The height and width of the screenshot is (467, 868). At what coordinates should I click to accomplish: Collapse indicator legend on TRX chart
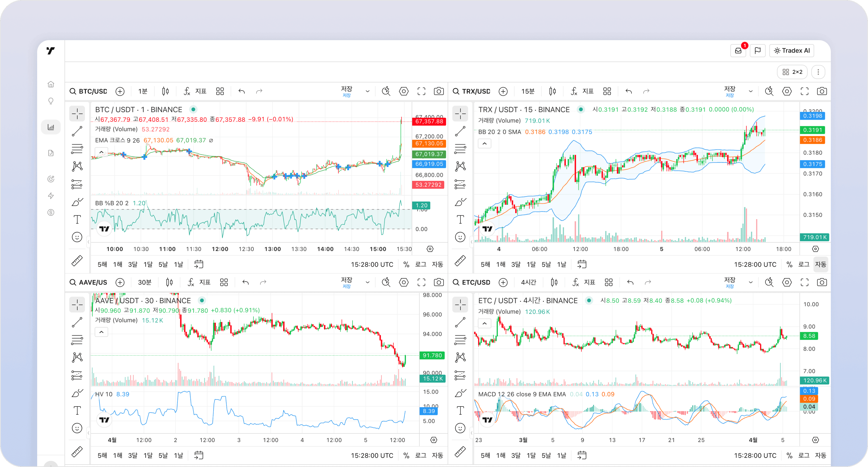(485, 144)
